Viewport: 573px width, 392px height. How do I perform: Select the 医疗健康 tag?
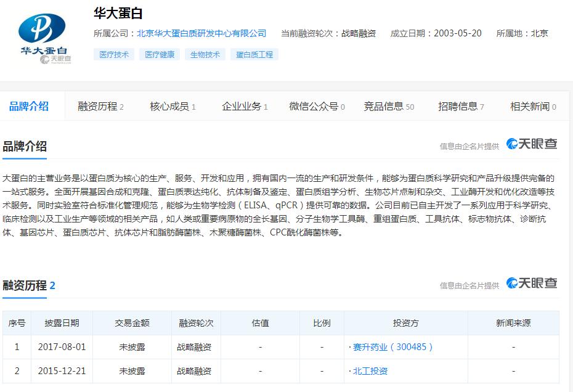tap(160, 54)
